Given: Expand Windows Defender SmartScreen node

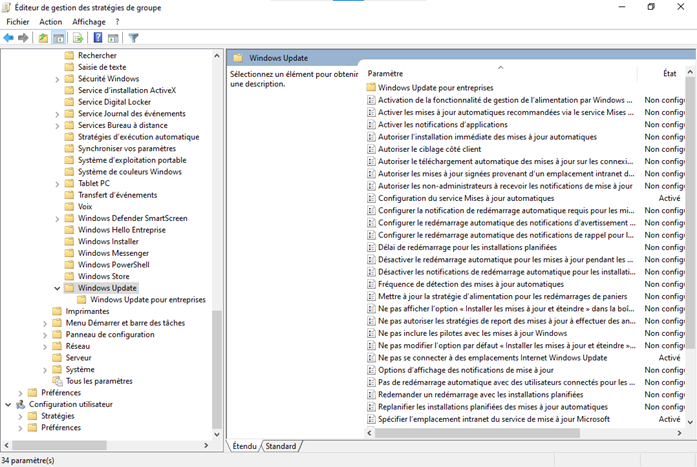Looking at the screenshot, I should click(x=57, y=219).
